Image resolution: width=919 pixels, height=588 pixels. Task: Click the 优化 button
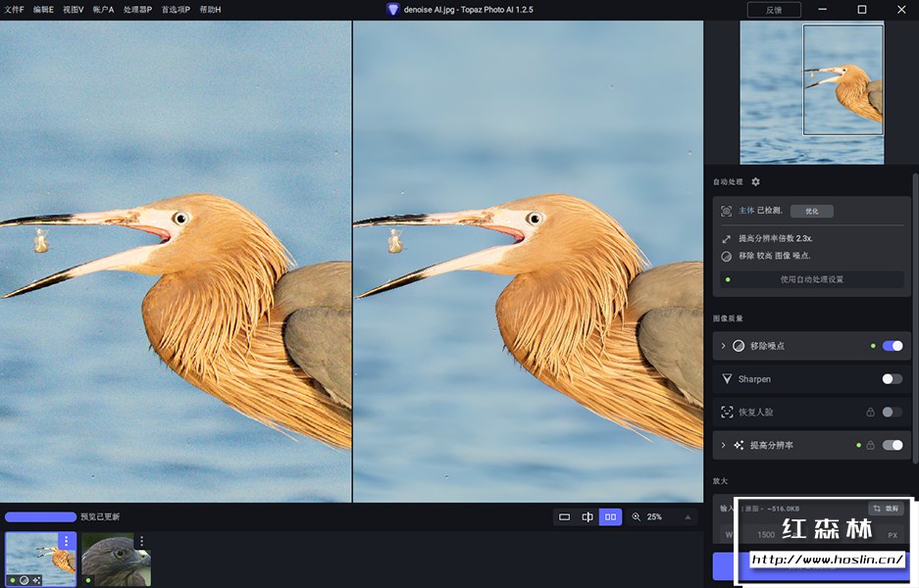click(811, 211)
